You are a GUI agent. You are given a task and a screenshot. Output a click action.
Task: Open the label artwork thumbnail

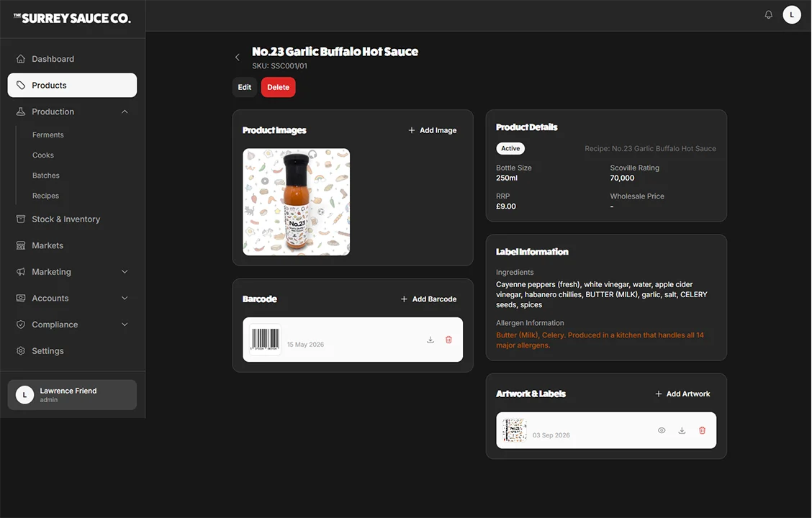(x=515, y=430)
